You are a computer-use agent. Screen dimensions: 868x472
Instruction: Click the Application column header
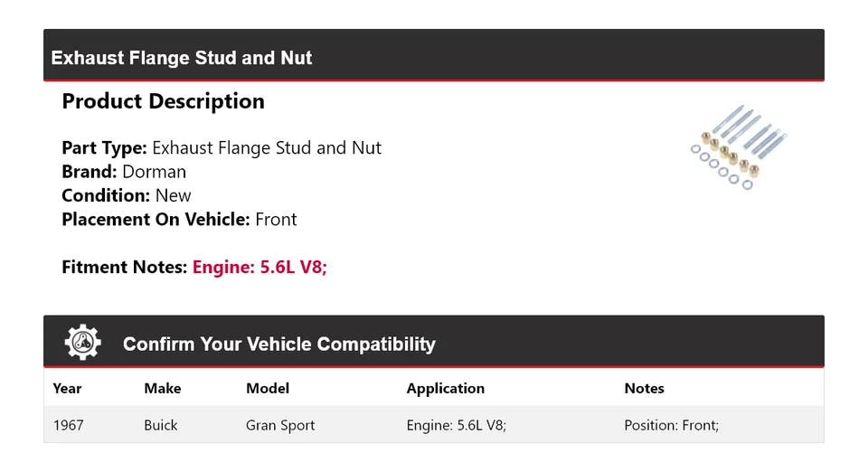pyautogui.click(x=446, y=388)
